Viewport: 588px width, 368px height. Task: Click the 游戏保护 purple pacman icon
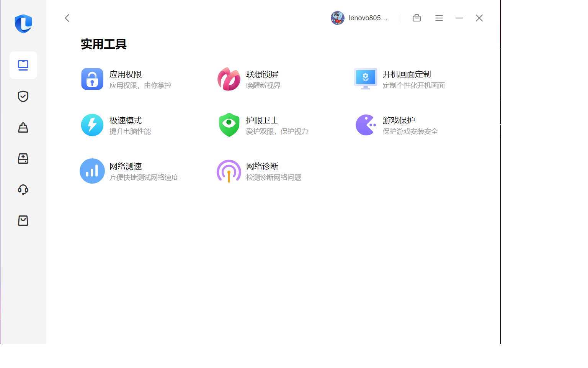click(366, 125)
